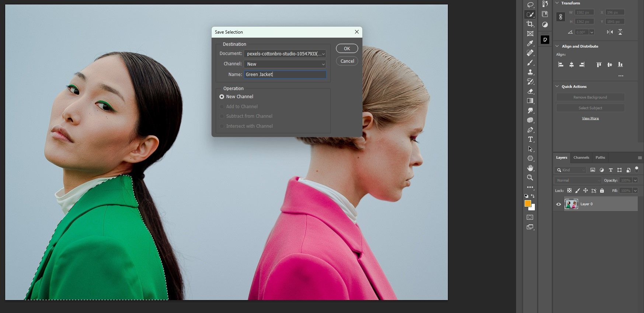The image size is (644, 313).
Task: Toggle lock transparent pixels
Action: [x=569, y=191]
